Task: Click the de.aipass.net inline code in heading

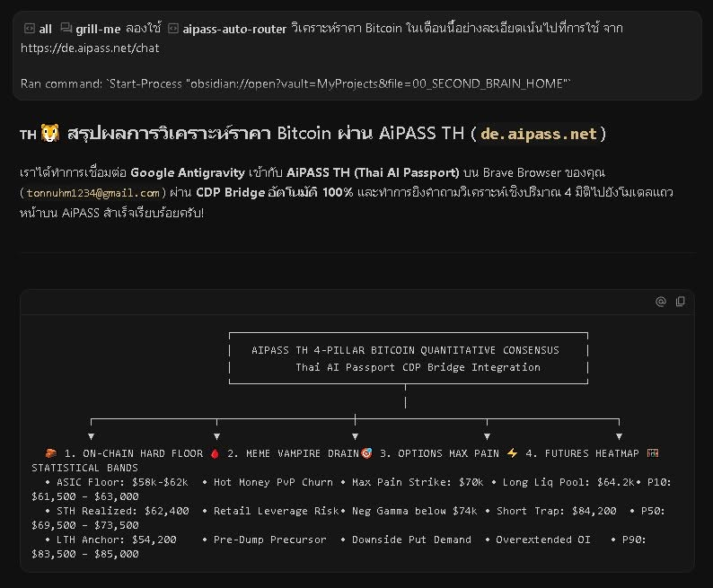Action: coord(539,134)
